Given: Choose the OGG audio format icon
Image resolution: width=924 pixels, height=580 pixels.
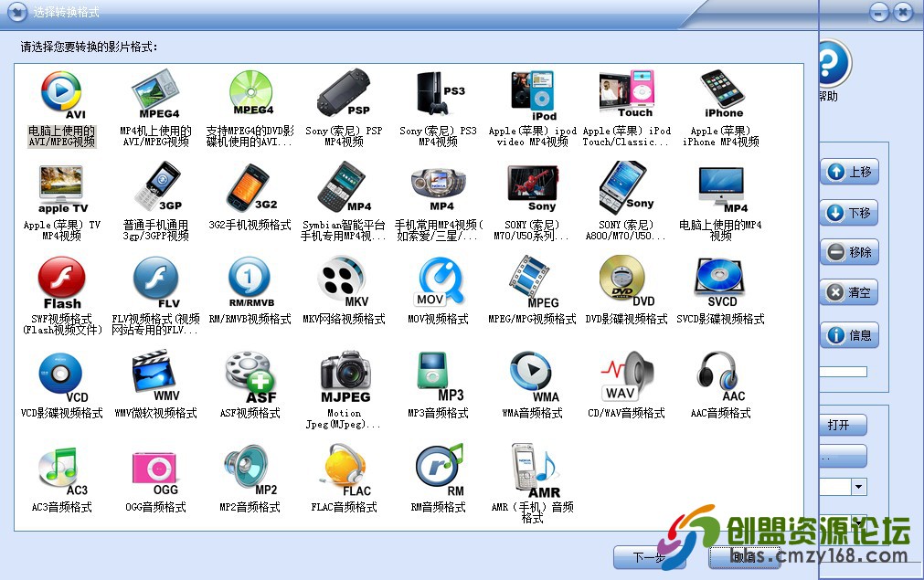Looking at the screenshot, I should (155, 474).
